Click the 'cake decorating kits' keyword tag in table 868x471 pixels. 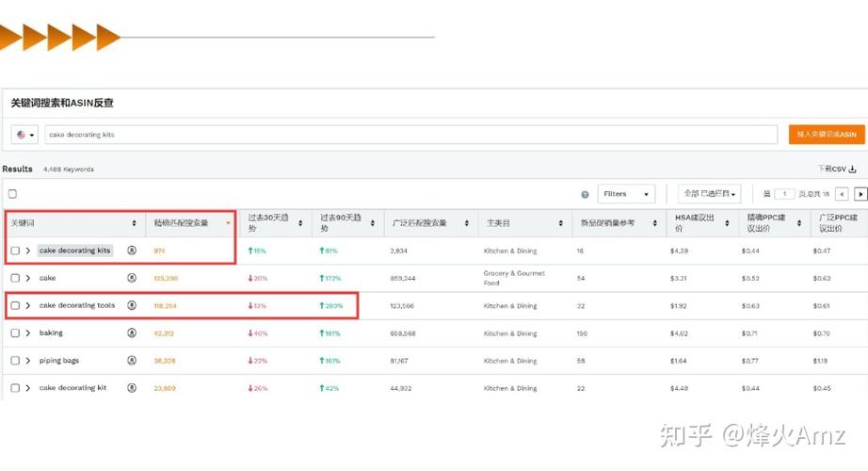click(75, 251)
